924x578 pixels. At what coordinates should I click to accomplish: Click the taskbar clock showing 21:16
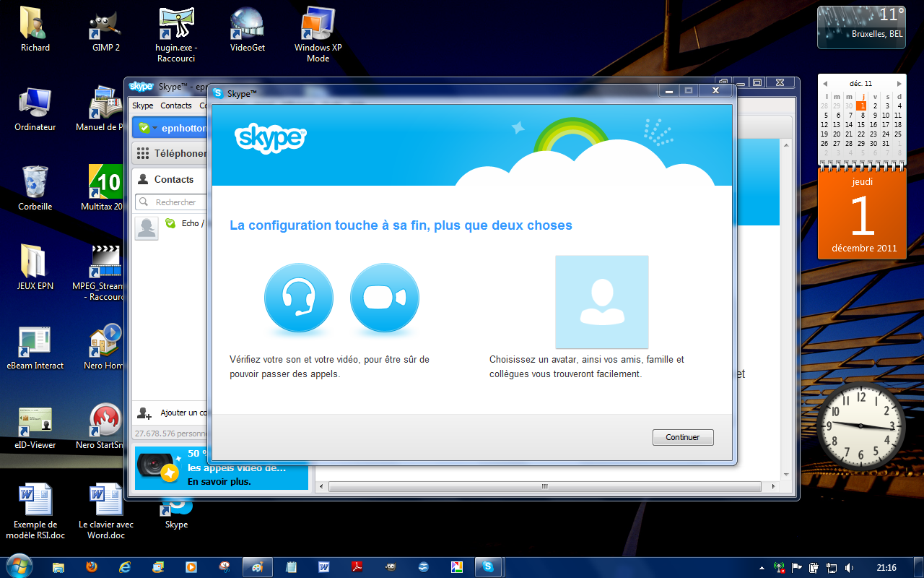pyautogui.click(x=886, y=567)
